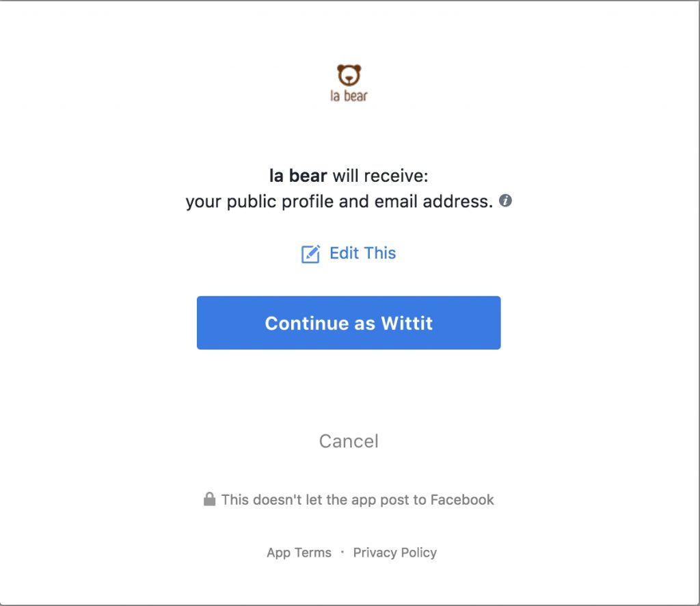700x606 pixels.
Task: Click the dot separator between footer links
Action: coord(342,552)
